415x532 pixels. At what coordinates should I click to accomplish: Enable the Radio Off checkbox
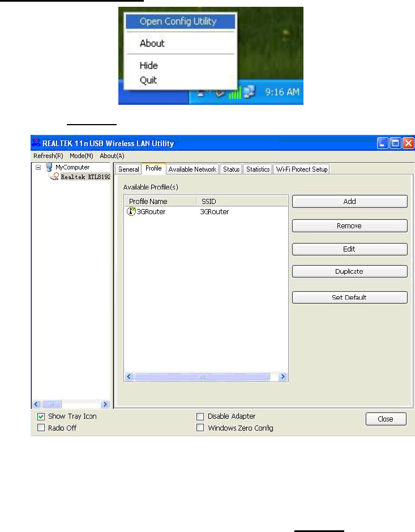(x=41, y=428)
